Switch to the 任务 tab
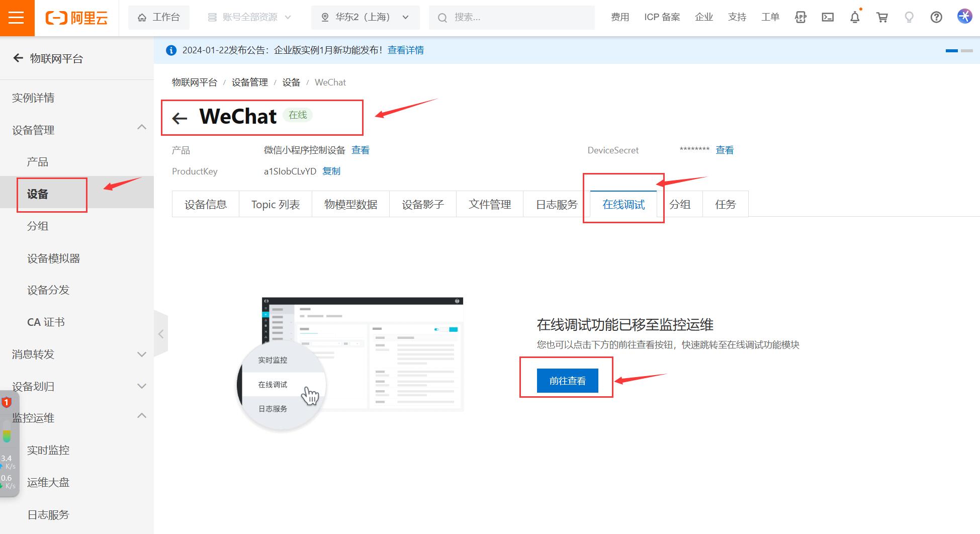The width and height of the screenshot is (980, 534). coord(726,205)
